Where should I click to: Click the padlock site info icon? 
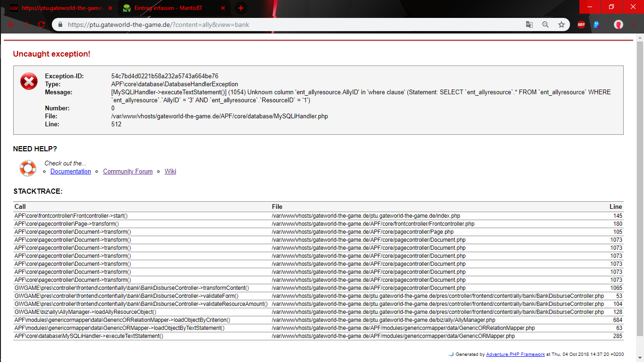tap(60, 25)
